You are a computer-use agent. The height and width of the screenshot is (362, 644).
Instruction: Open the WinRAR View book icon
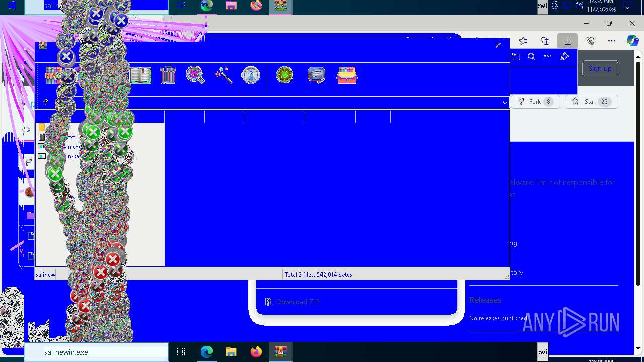click(x=140, y=75)
